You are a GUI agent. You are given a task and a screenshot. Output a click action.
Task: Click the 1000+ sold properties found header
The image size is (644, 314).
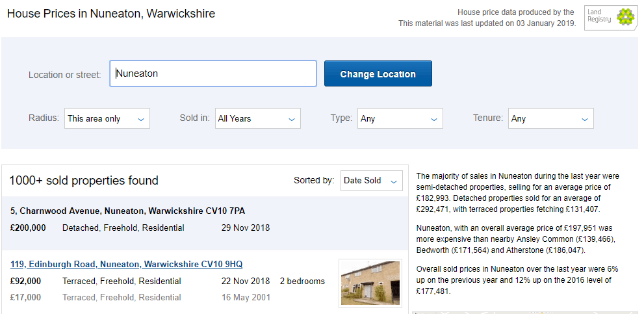click(x=84, y=181)
